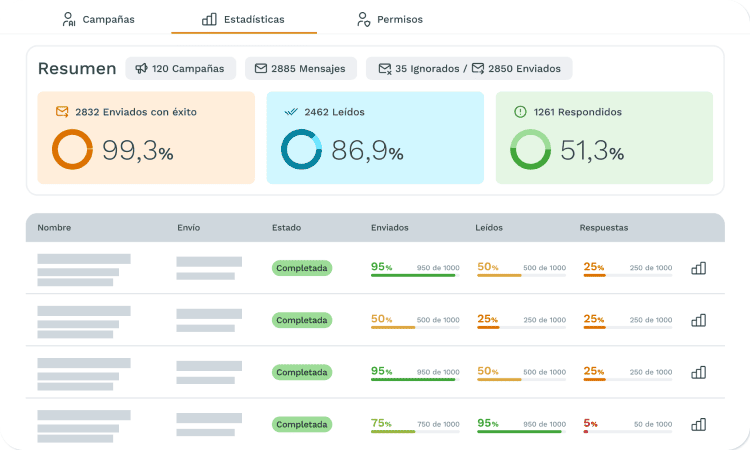Click the ignored-mail icon beside 35 Ignorados
The width and height of the screenshot is (750, 450).
pos(385,69)
